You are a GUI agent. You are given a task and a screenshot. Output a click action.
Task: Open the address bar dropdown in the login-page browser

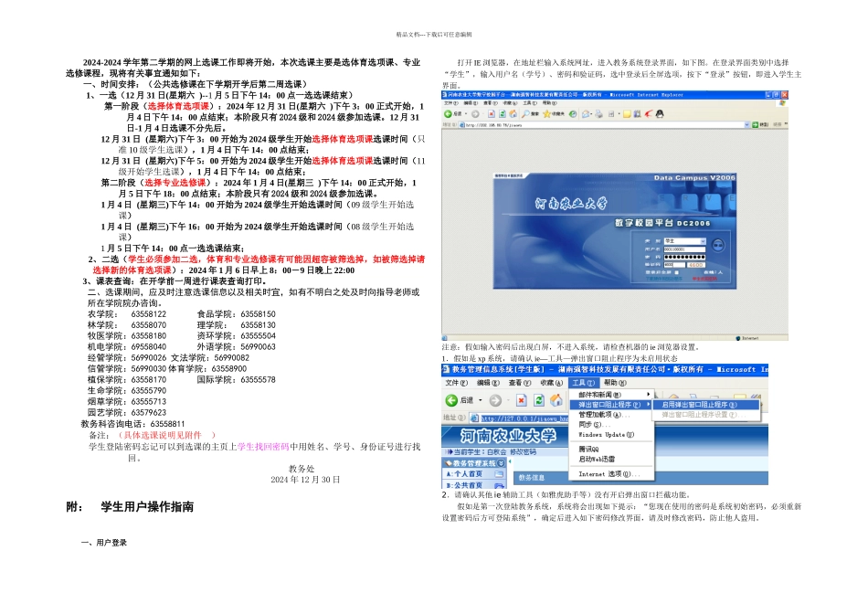[747, 124]
